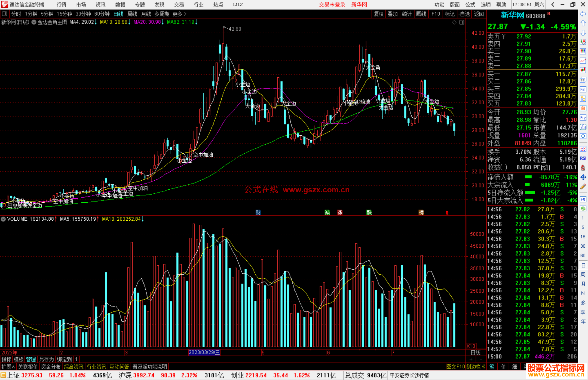Toggle the panel square icon left of 分时
Image resolution: width=588 pixels, height=380 pixels.
(x=4, y=14)
